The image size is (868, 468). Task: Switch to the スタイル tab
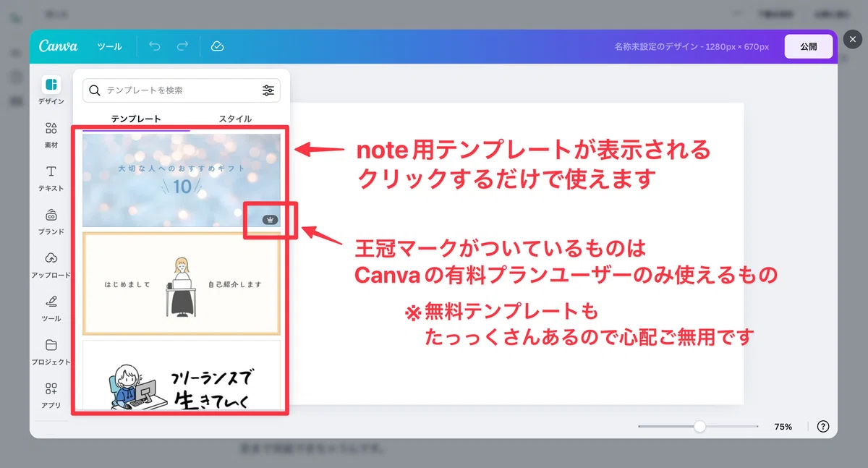[x=235, y=119]
